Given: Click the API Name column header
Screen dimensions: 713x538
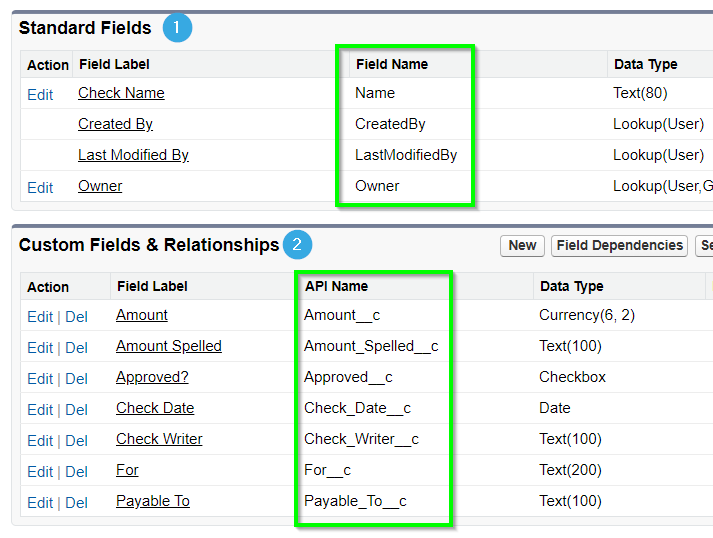Looking at the screenshot, I should tap(336, 286).
